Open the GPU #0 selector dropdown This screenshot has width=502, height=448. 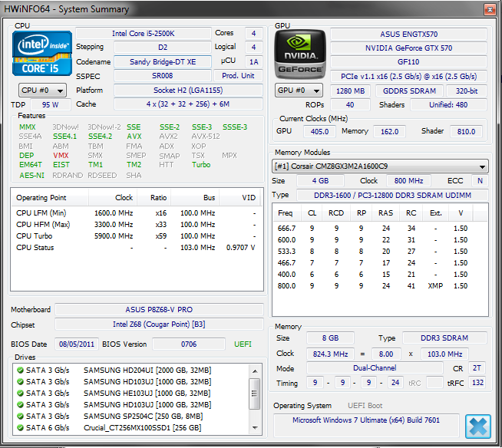point(299,91)
